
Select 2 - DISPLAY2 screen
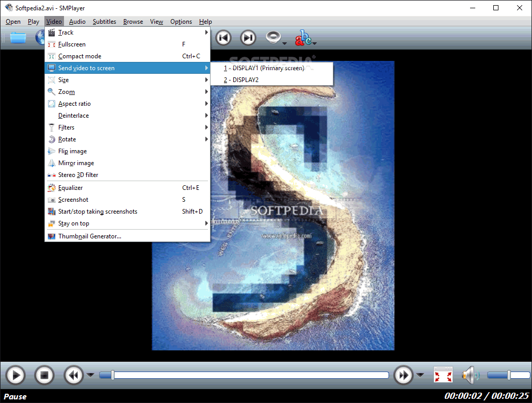coord(272,80)
